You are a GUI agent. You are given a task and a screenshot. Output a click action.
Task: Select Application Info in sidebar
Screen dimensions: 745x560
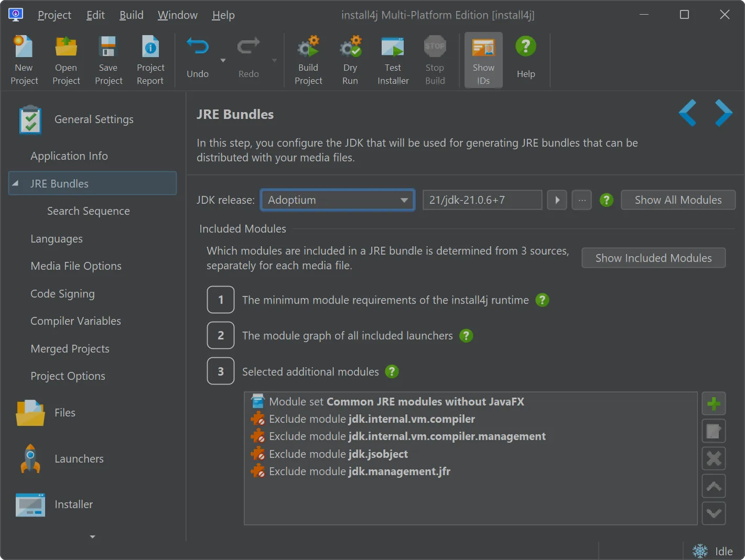click(x=69, y=156)
